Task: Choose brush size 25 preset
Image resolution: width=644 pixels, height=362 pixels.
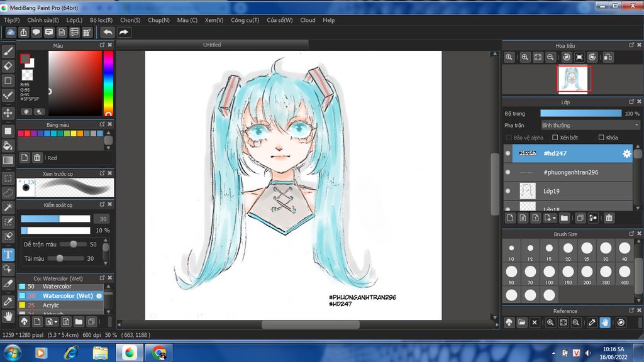Action: 587,250
